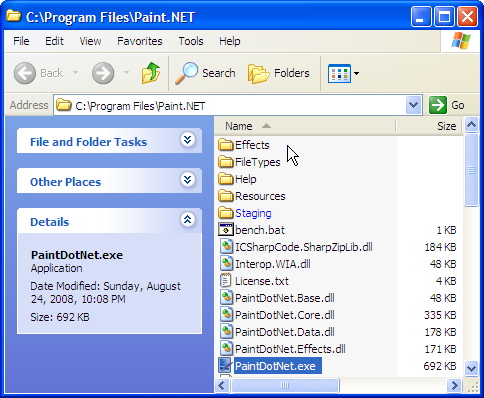Screen dimensions: 484x398
Task: Open the Edit menu
Action: coord(54,41)
